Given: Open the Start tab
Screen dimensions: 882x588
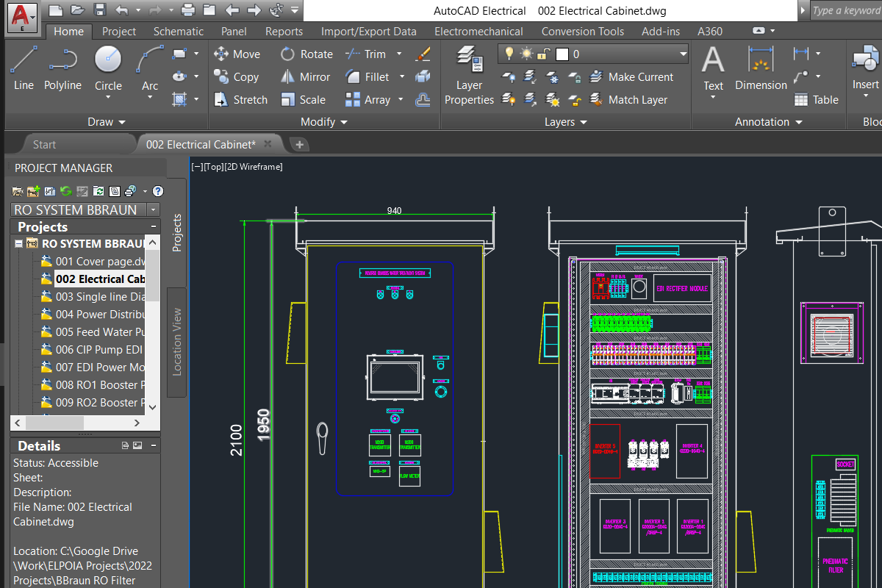Looking at the screenshot, I should [44, 144].
